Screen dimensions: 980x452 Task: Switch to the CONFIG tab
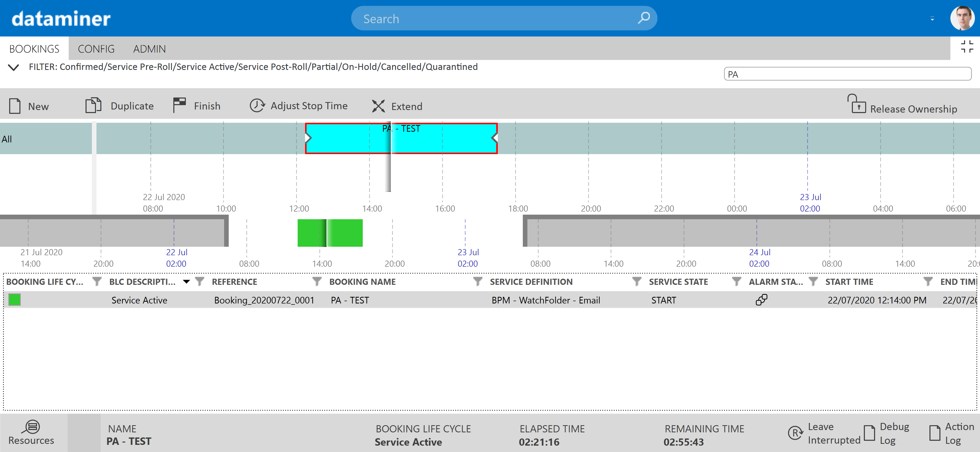click(96, 48)
